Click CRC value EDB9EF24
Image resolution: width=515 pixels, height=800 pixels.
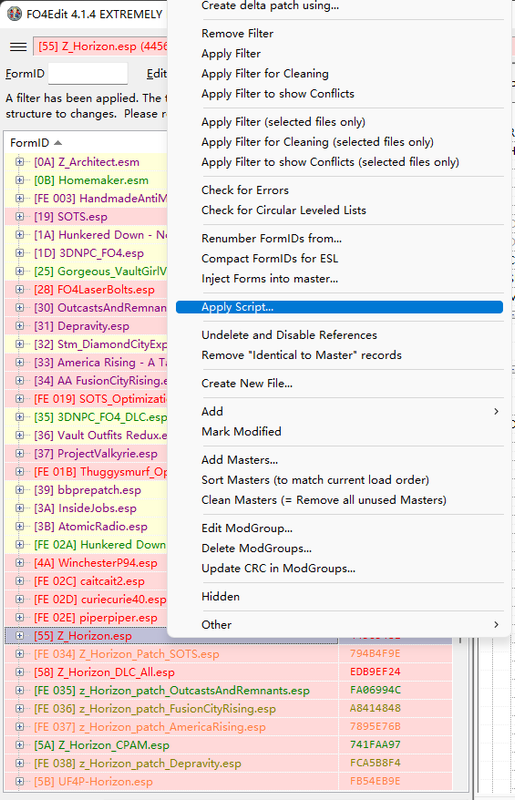coord(375,672)
